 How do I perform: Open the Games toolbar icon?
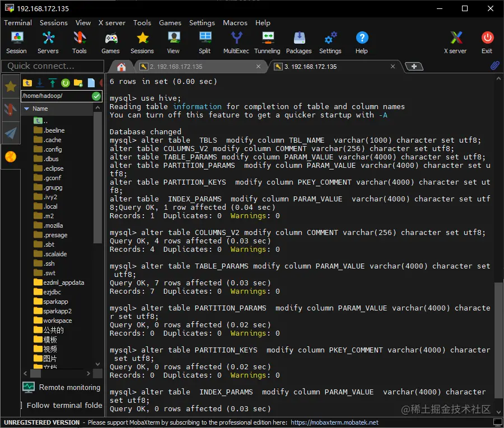click(110, 43)
